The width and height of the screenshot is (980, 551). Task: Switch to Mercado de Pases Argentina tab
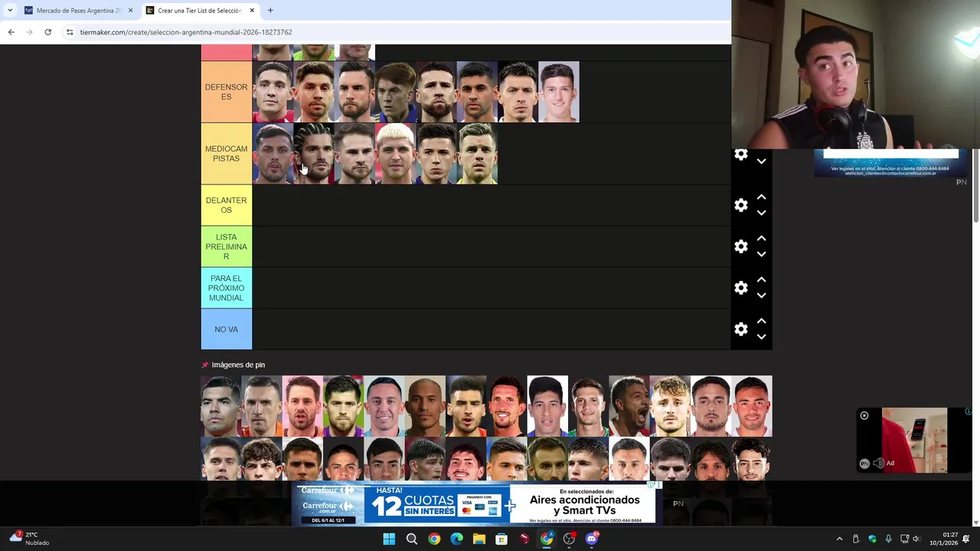point(78,11)
